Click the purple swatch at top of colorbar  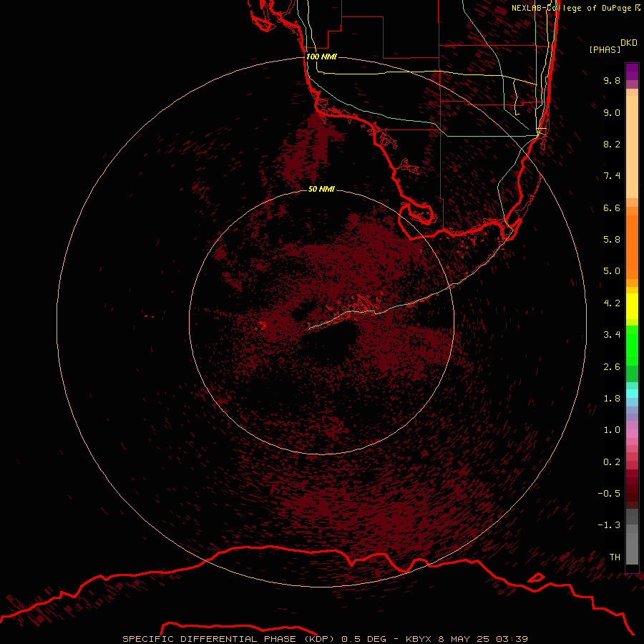click(x=632, y=72)
